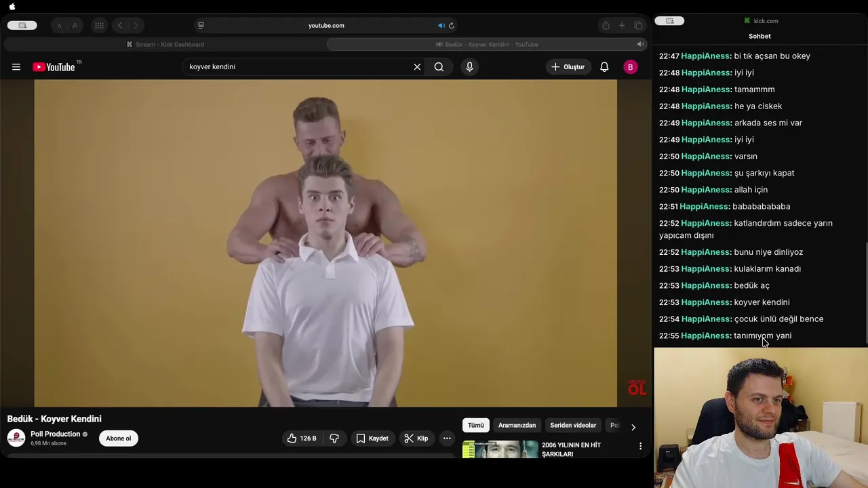The height and width of the screenshot is (488, 868).
Task: Select the Seriden videolar filter chip
Action: [x=573, y=426]
